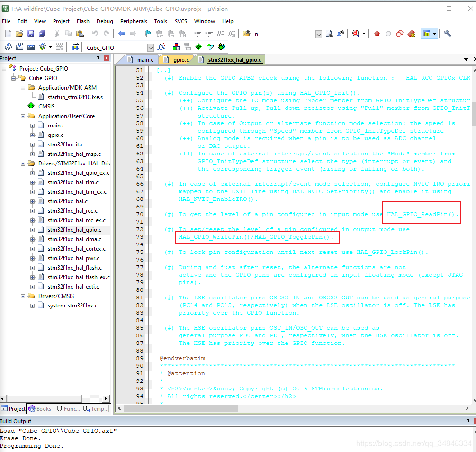
Task: Switch to the main.c editor tab
Action: pos(141,60)
